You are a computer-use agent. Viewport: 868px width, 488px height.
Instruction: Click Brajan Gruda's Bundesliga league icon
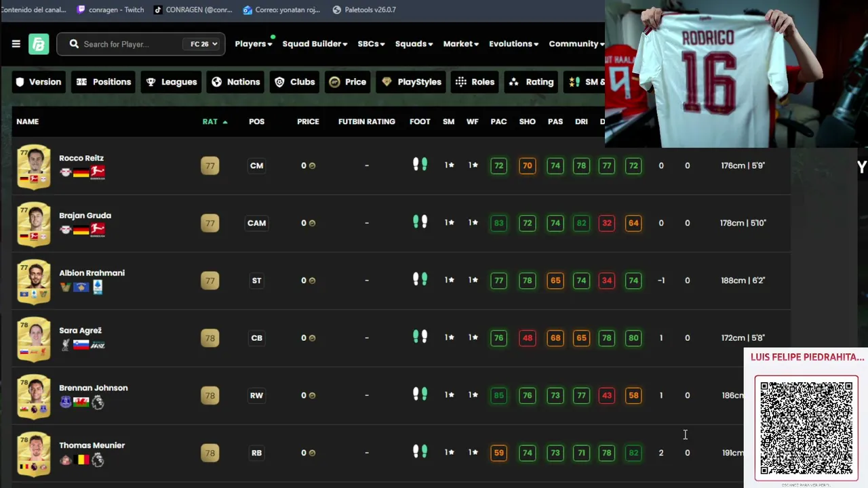pyautogui.click(x=98, y=230)
